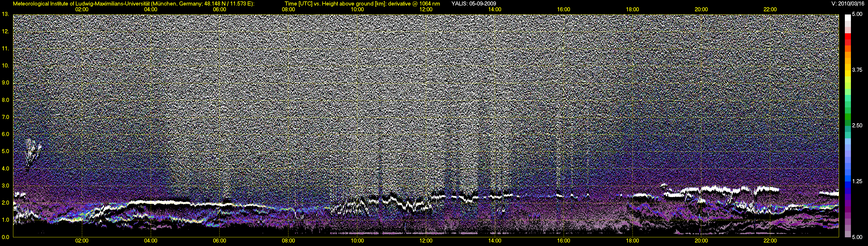Screen dimensions: 868x246
Task: Pick the yellow segment of the color scale
Action: click(847, 74)
